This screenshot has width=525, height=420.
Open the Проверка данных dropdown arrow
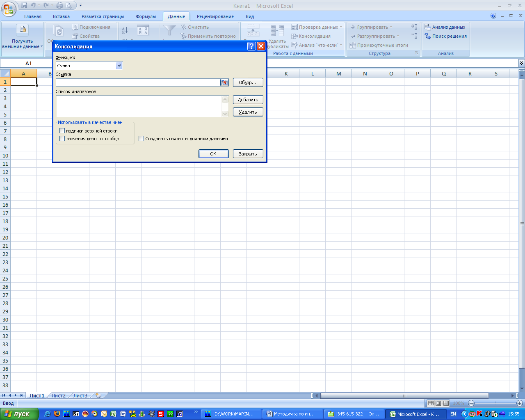click(x=341, y=27)
